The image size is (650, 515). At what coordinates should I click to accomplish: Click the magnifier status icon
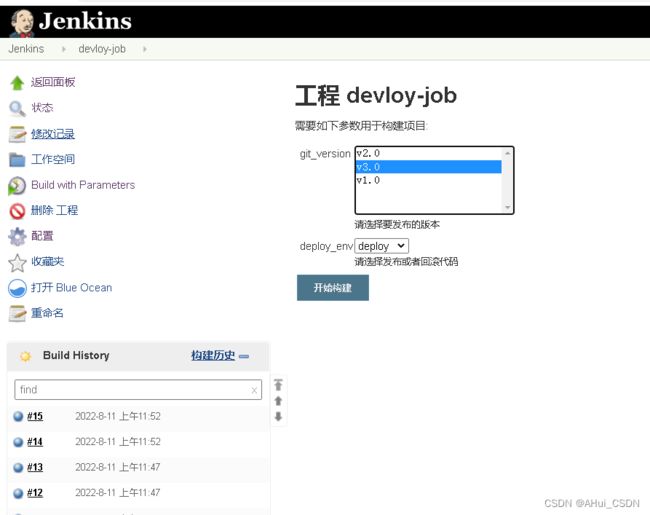click(x=17, y=108)
